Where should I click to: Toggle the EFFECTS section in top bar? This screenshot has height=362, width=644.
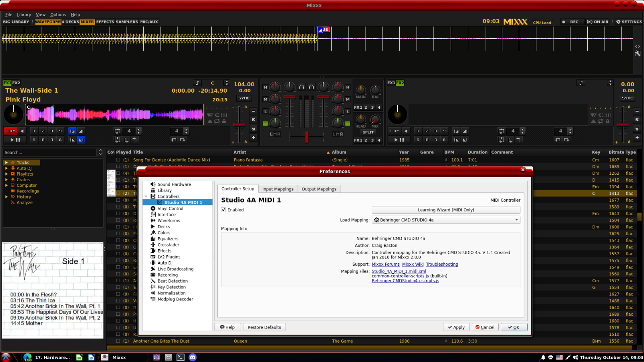click(x=105, y=22)
